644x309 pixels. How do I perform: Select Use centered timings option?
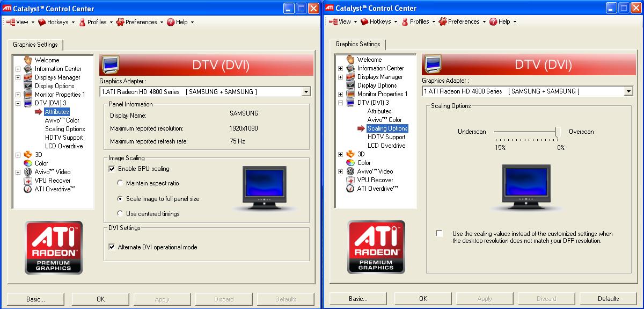(x=120, y=213)
